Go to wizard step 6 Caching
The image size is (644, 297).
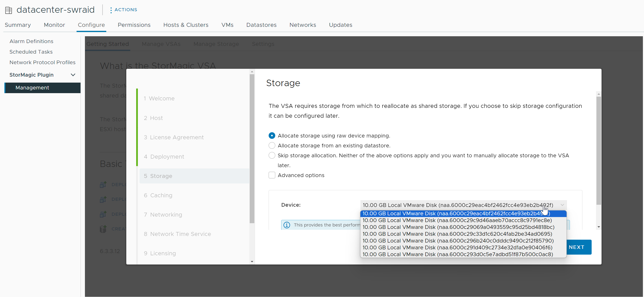click(158, 195)
